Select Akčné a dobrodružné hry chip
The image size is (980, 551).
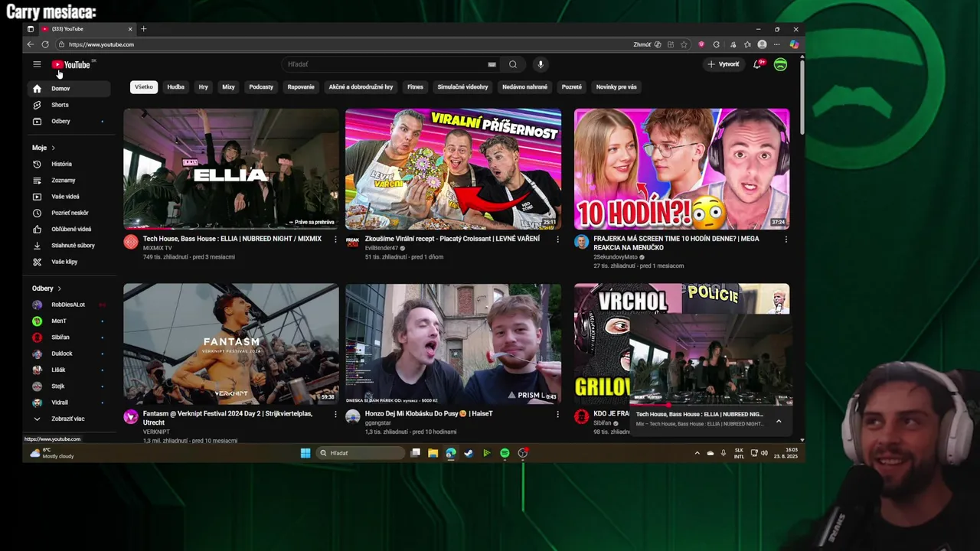tap(361, 86)
